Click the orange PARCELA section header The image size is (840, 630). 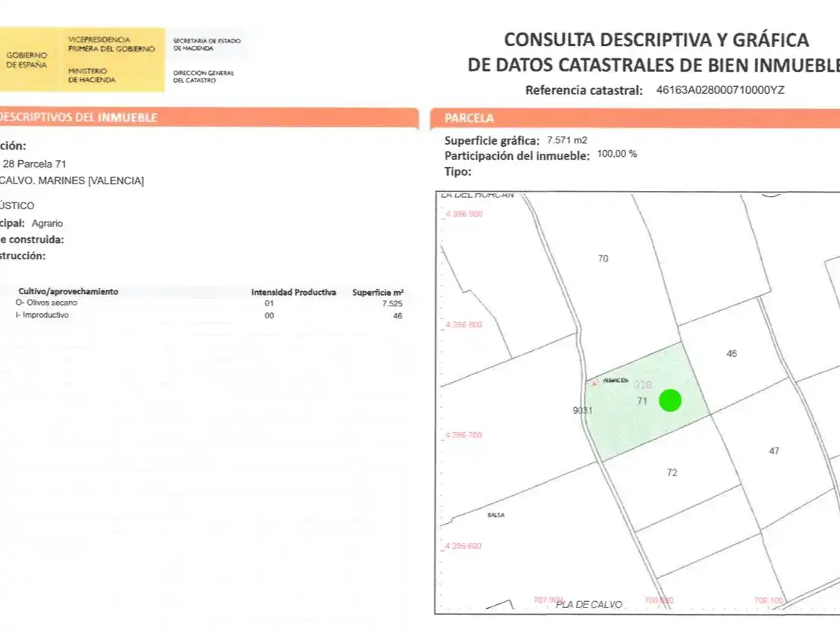coord(635,118)
